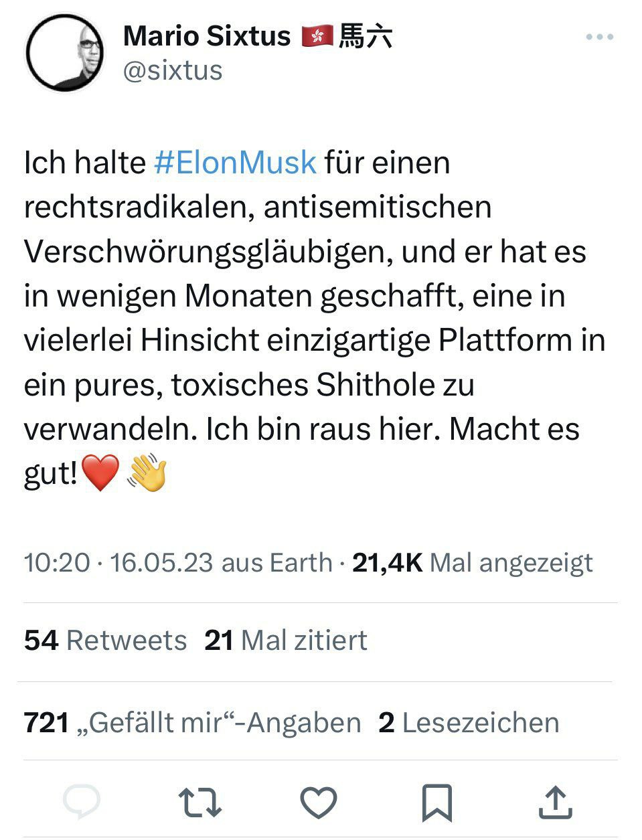Click the red heart emoji after "gut!"
Viewport: 642px width, 840px height.
pyautogui.click(x=100, y=473)
